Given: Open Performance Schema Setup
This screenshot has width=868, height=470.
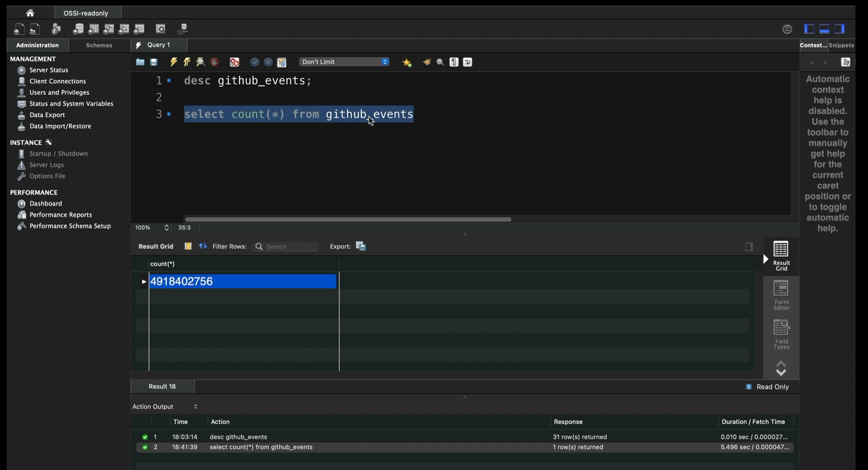Looking at the screenshot, I should tap(70, 226).
